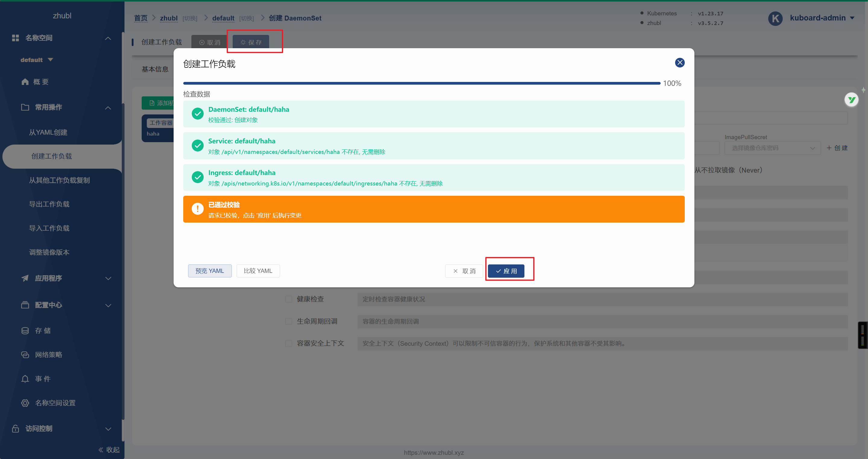868x459 pixels.
Task: Expand the 访问控制 section chevron
Action: (x=108, y=429)
